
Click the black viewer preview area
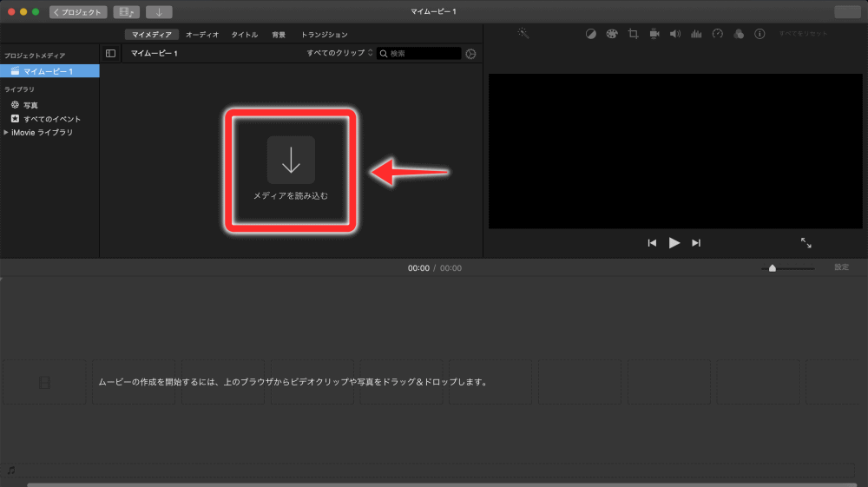pos(675,151)
